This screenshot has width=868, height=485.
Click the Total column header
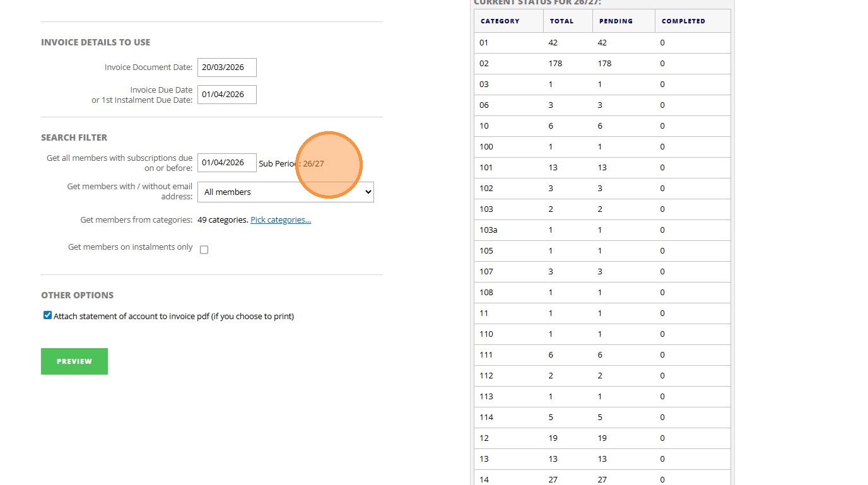(x=561, y=21)
